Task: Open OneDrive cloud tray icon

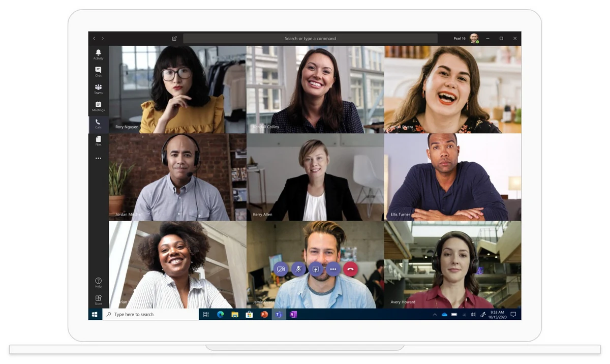Action: click(444, 315)
